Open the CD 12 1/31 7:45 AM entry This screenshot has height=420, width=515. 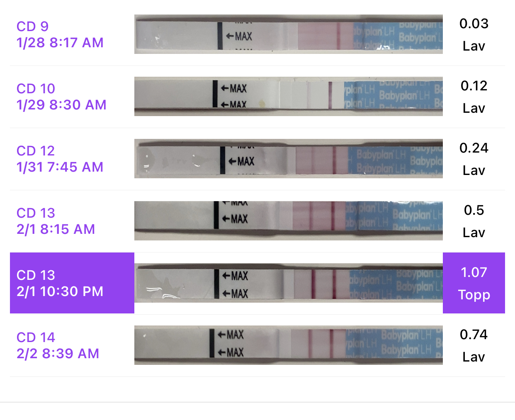tap(60, 159)
